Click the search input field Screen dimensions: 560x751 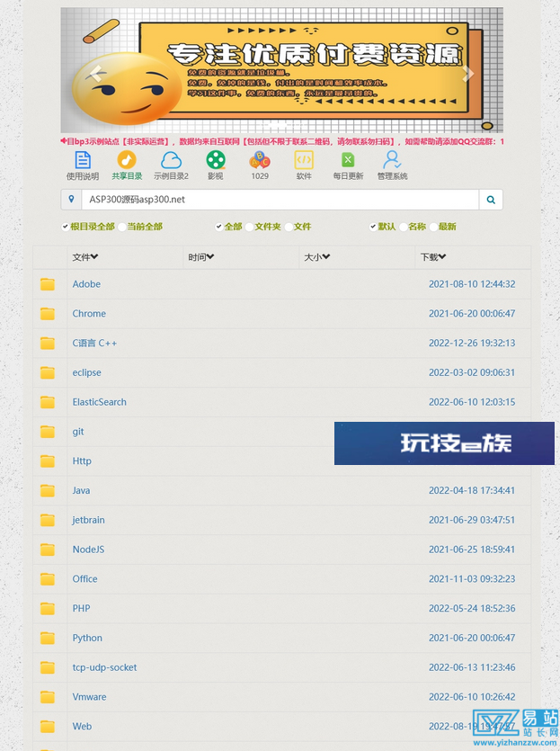pyautogui.click(x=280, y=200)
